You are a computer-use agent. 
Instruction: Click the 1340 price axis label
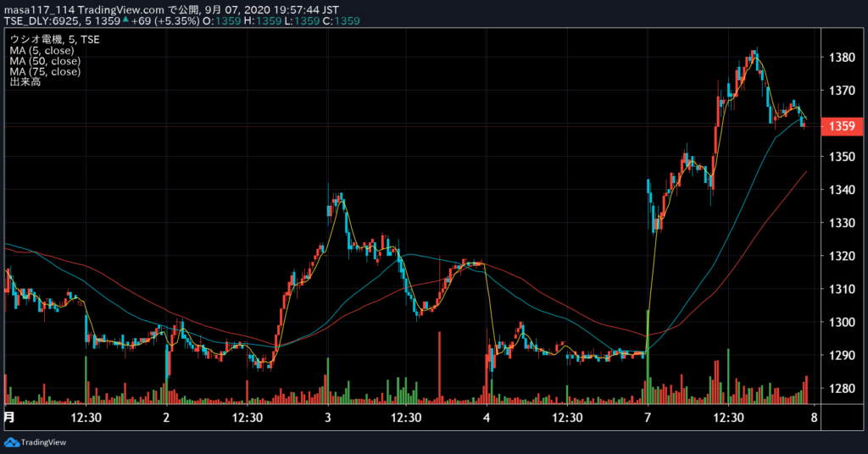(x=842, y=190)
